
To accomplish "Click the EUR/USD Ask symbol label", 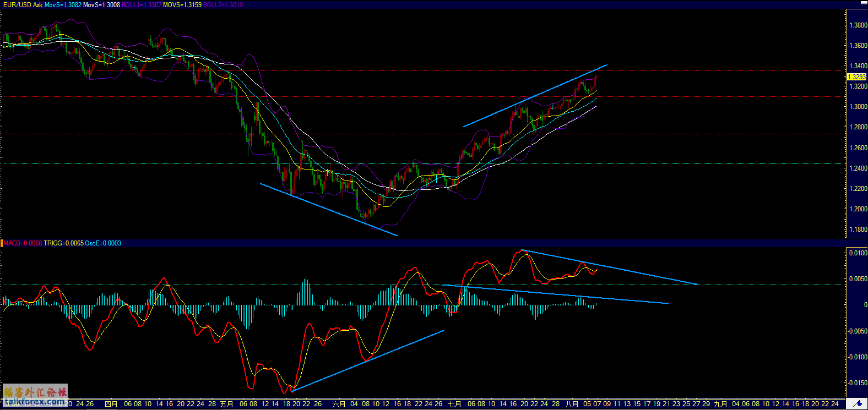I will 23,5.
